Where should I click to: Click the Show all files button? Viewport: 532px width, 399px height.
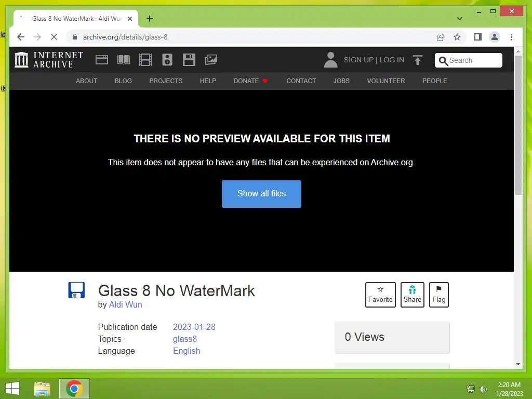(x=262, y=194)
